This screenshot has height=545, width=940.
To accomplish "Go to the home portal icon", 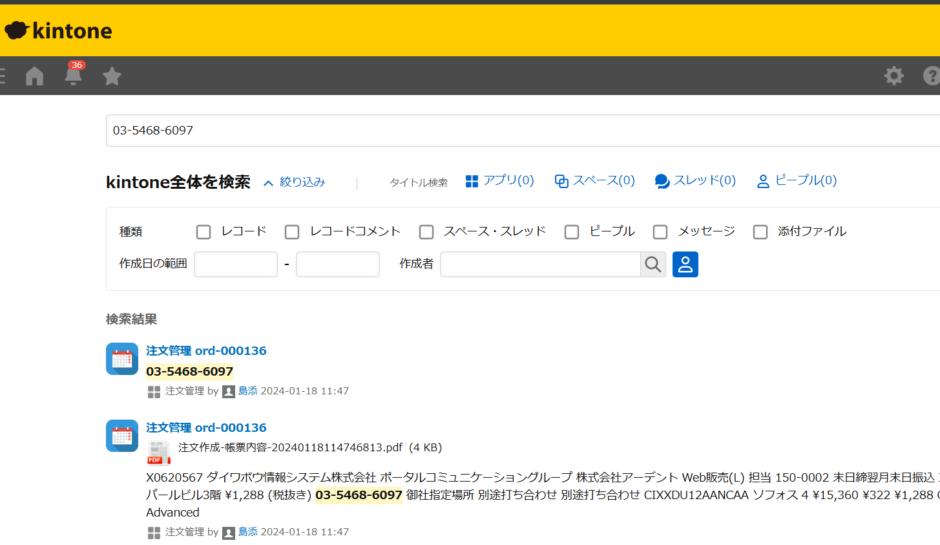I will (35, 76).
